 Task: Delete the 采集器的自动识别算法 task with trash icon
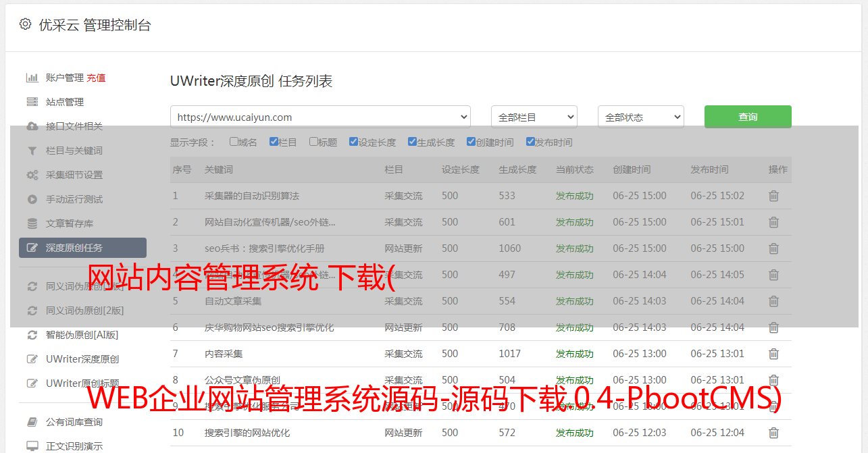pyautogui.click(x=774, y=196)
